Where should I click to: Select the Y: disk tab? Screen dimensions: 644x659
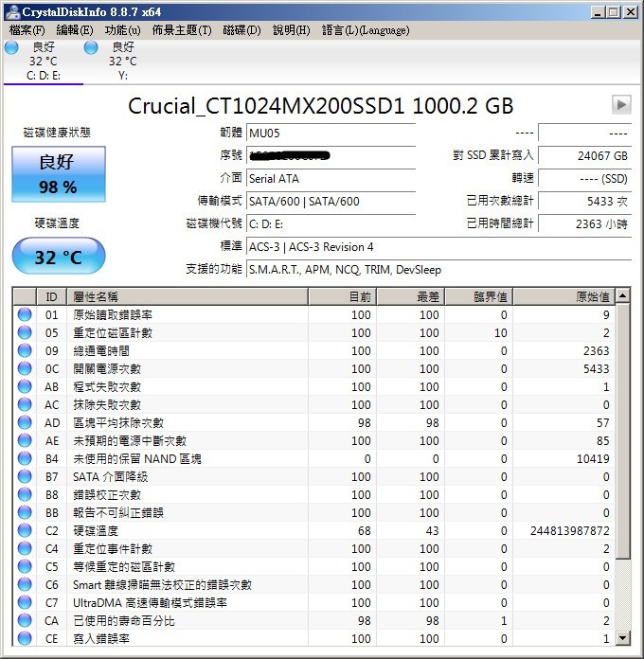[123, 61]
